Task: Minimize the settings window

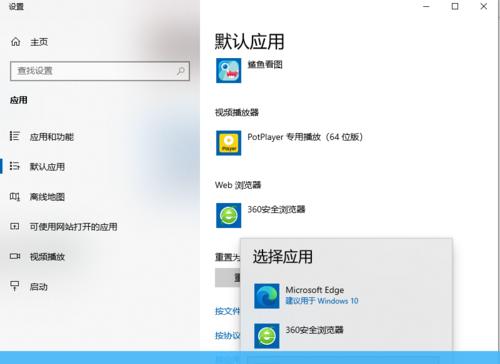Action: [x=426, y=6]
